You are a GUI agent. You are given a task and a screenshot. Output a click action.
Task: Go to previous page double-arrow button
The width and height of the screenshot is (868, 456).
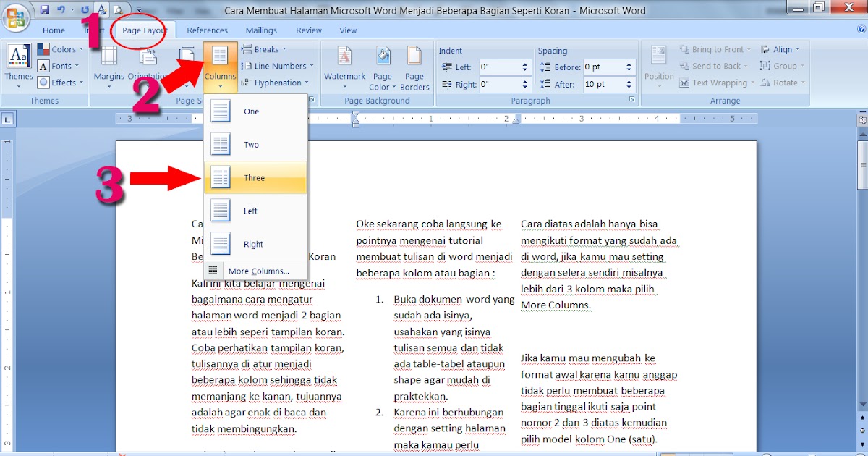[x=862, y=418]
